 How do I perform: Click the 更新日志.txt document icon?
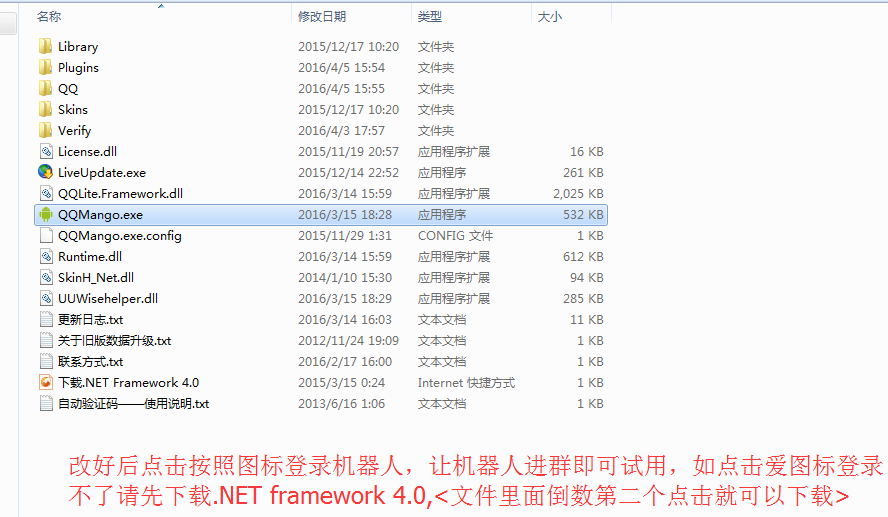(46, 319)
